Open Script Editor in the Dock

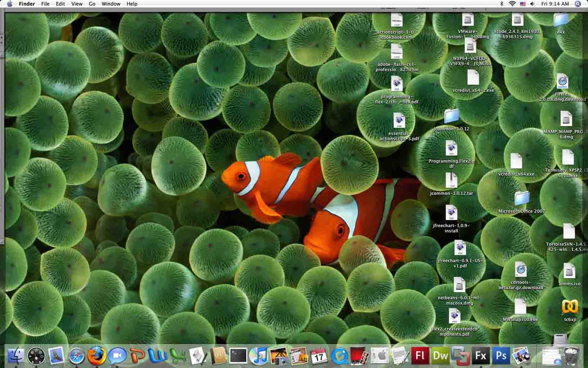pyautogui.click(x=198, y=356)
